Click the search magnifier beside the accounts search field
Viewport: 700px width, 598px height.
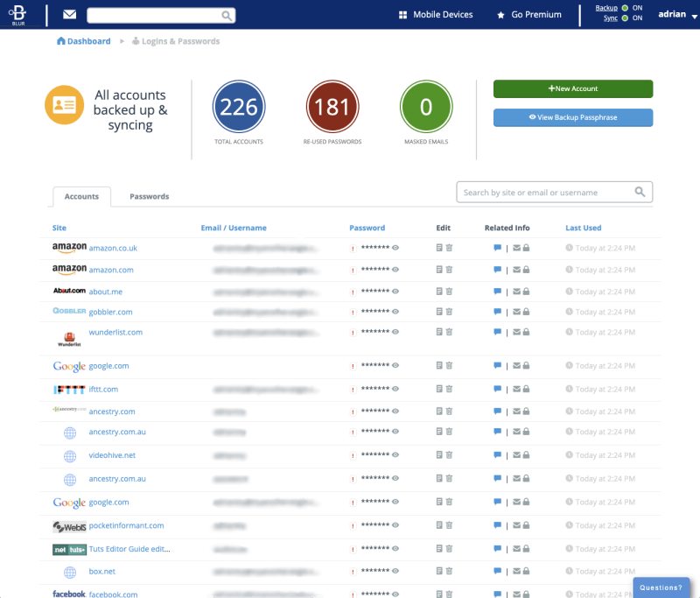tap(640, 192)
